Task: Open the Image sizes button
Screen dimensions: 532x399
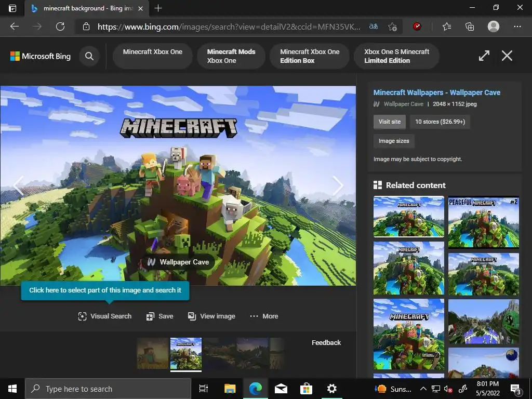Action: 394,141
